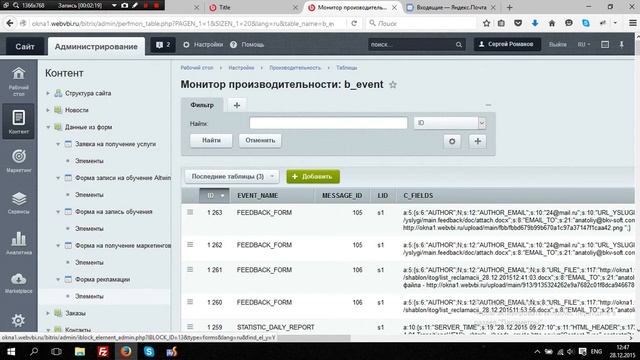Switch to the Title browser tab
Image resolution: width=640 pixels, height=360 pixels.
pyautogui.click(x=253, y=7)
